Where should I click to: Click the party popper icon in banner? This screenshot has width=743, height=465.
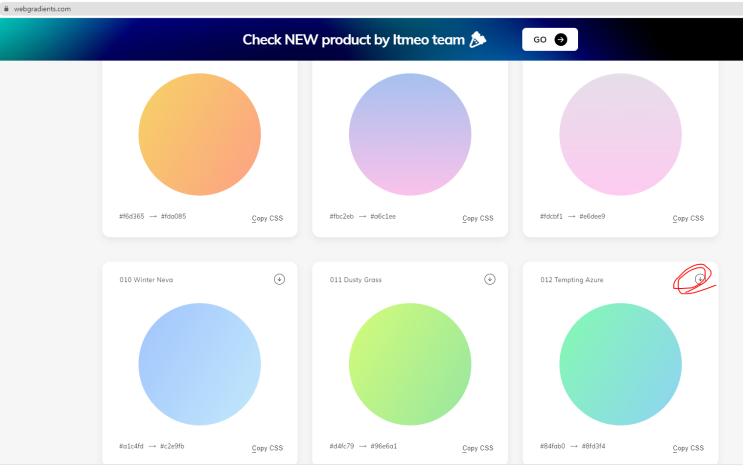(x=478, y=40)
